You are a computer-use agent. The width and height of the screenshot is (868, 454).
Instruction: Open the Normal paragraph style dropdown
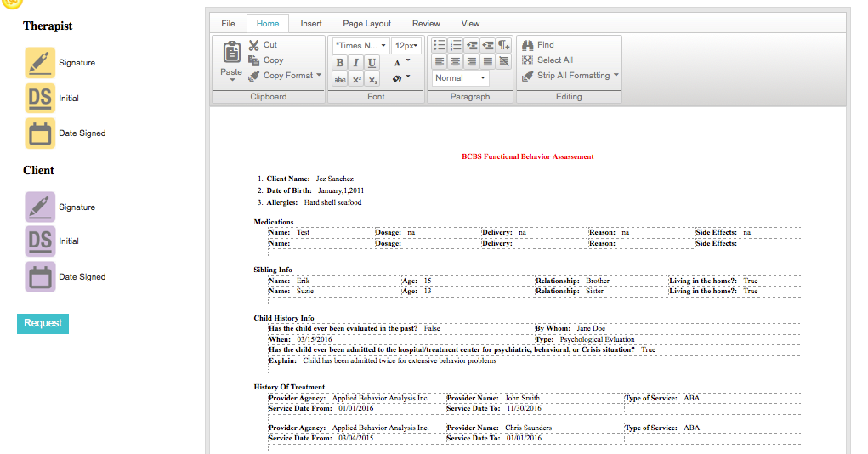461,78
